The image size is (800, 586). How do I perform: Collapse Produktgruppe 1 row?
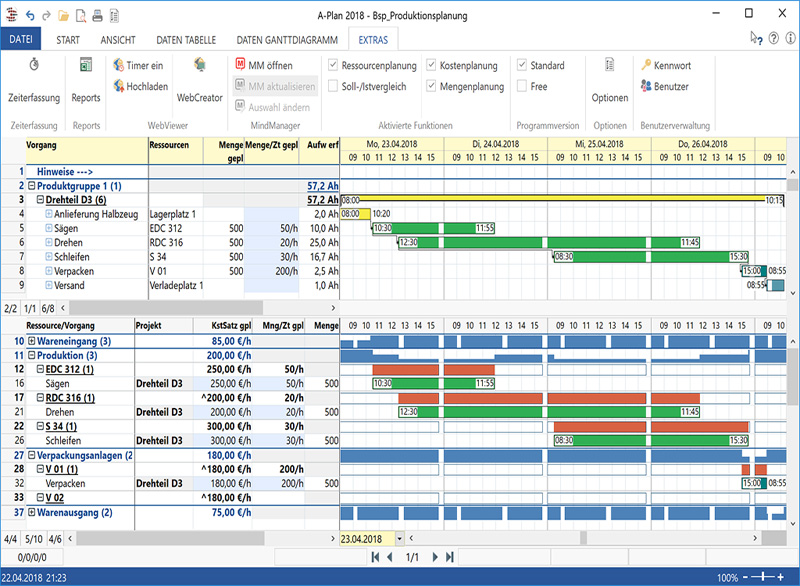(x=32, y=186)
